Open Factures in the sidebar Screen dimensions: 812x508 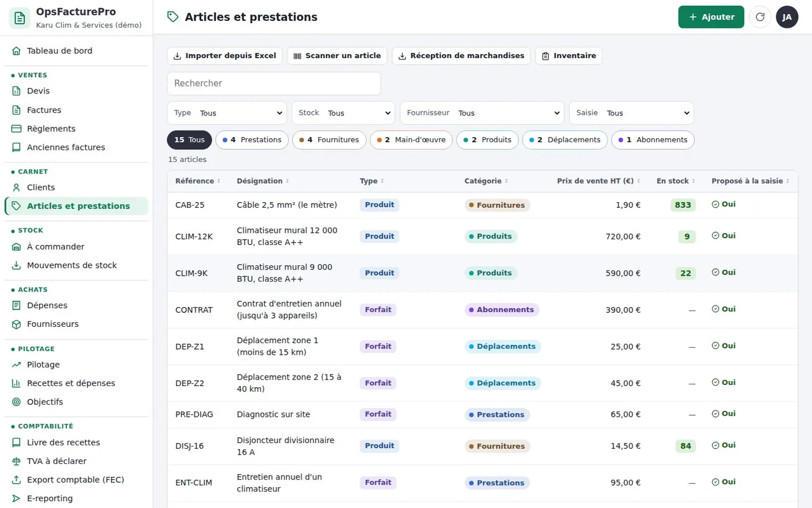point(76,110)
